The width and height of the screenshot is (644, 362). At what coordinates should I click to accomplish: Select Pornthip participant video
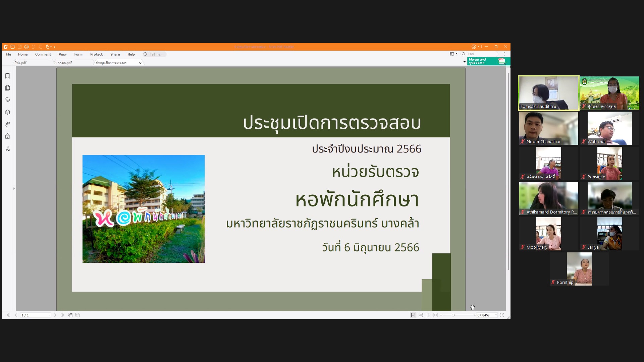(579, 269)
